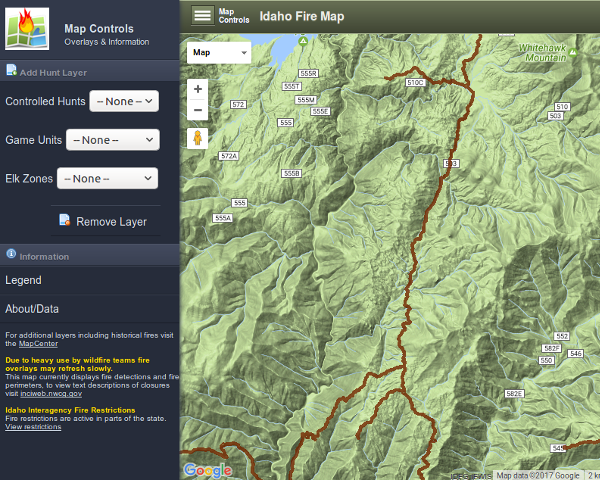The height and width of the screenshot is (480, 600).
Task: Zoom out with the minus button
Action: point(198,110)
